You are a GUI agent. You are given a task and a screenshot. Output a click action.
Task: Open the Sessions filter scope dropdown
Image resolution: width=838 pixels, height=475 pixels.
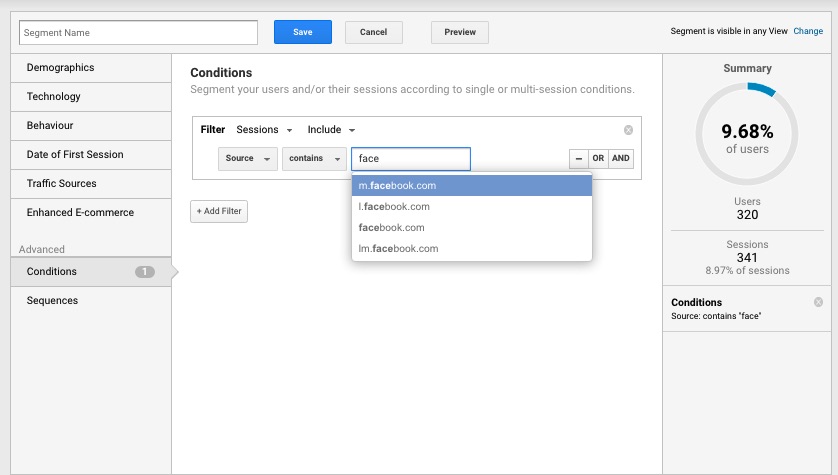tap(264, 130)
